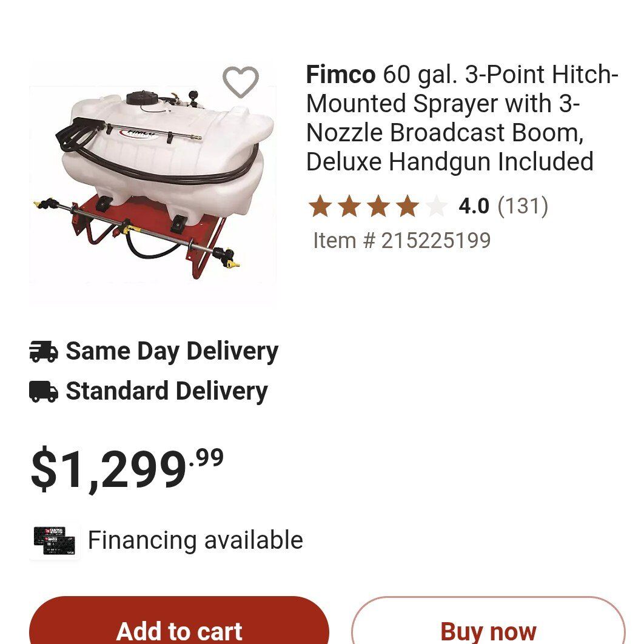Click the financing credit card icon

(x=55, y=541)
